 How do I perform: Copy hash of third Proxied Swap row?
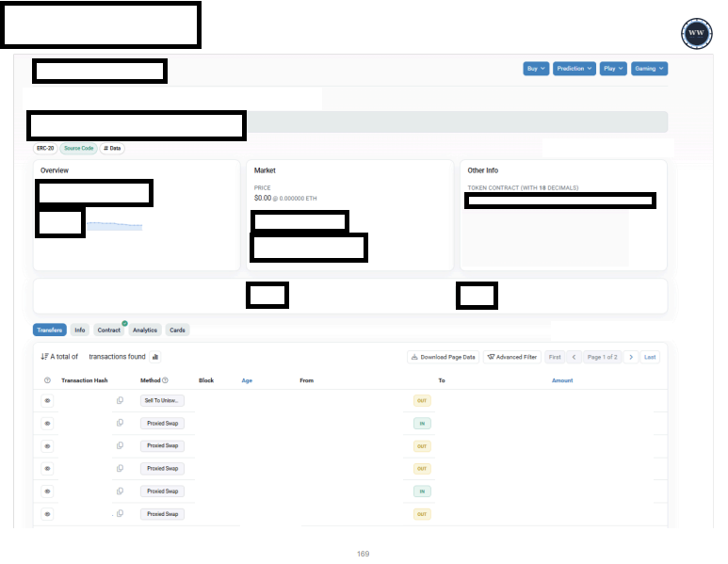tap(120, 468)
